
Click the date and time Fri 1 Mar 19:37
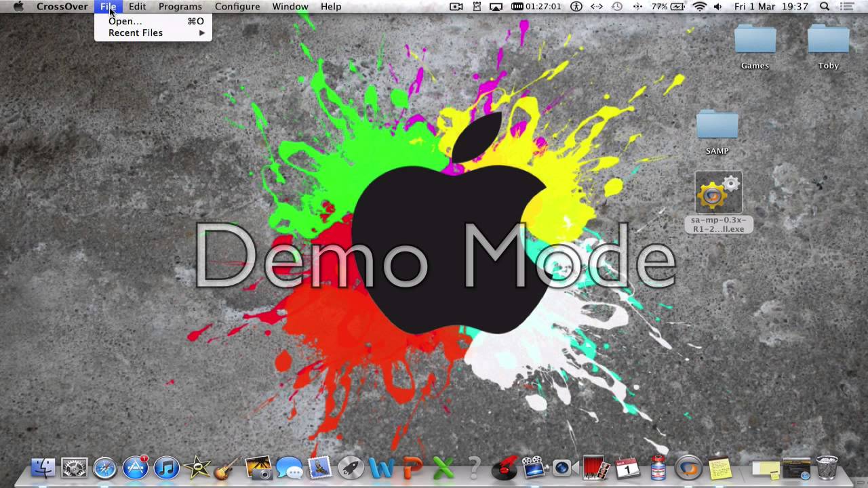pyautogui.click(x=771, y=6)
